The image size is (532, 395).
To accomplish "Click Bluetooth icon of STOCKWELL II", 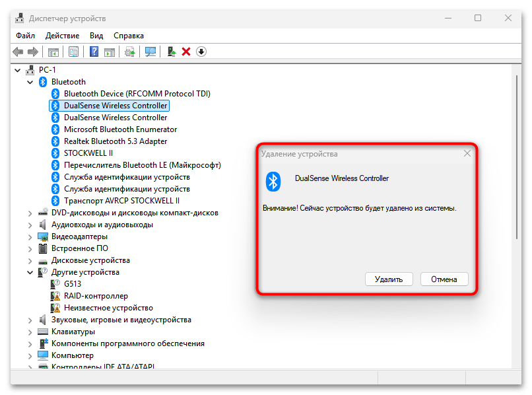I will pos(55,153).
